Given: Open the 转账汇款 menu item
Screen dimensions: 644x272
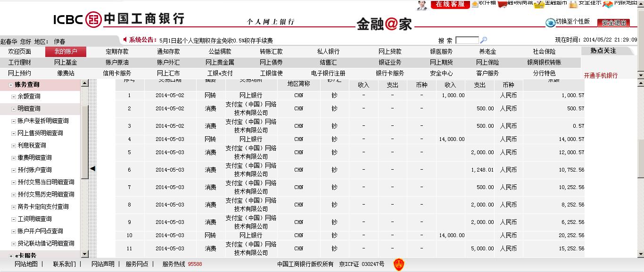Looking at the screenshot, I should coord(271,52).
